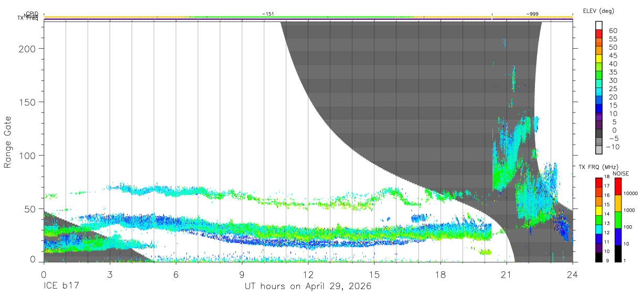Click the '6' tick on UT hours axis
This screenshot has width=644, height=297.
[x=176, y=274]
